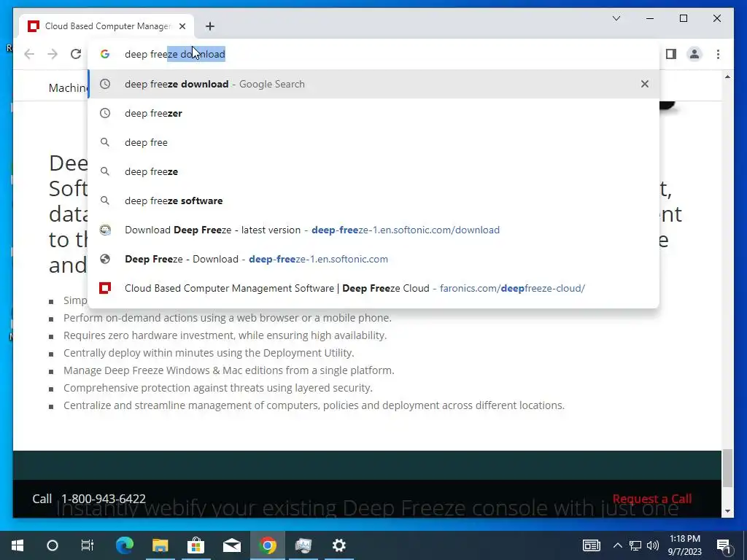This screenshot has height=560, width=747.
Task: Click scrollbar down arrow
Action: click(727, 511)
